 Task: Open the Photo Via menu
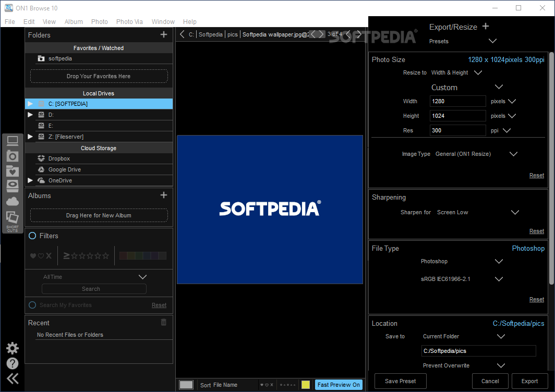point(129,21)
